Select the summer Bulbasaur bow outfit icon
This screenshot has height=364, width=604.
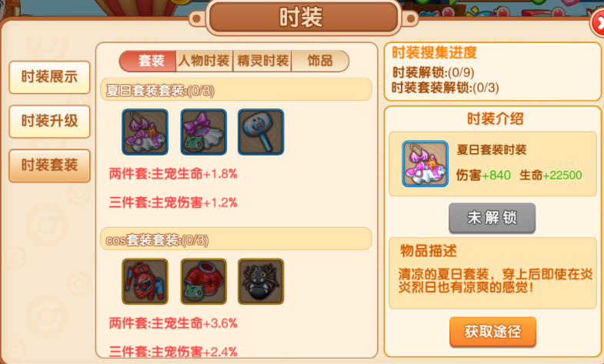pyautogui.click(x=203, y=132)
